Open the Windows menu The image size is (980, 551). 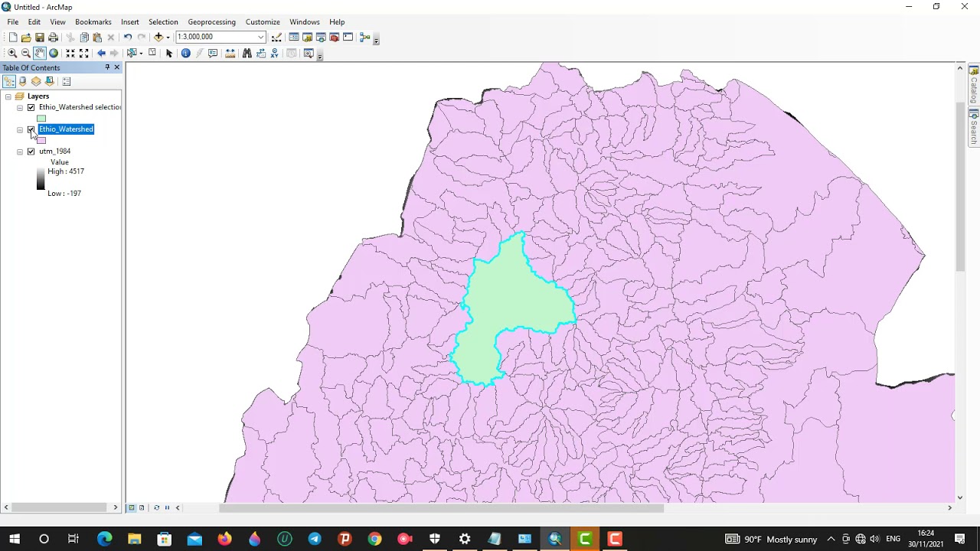tap(305, 21)
